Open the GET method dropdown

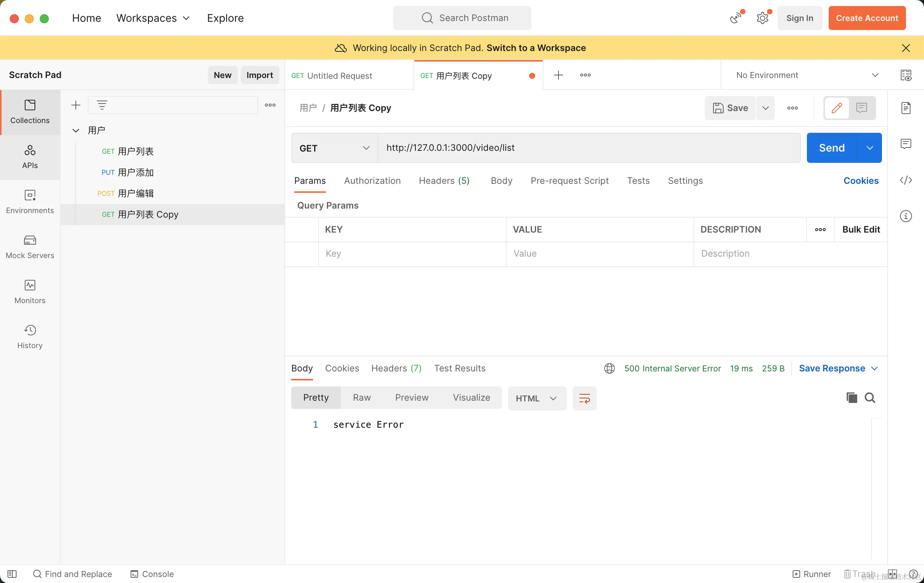(x=334, y=148)
